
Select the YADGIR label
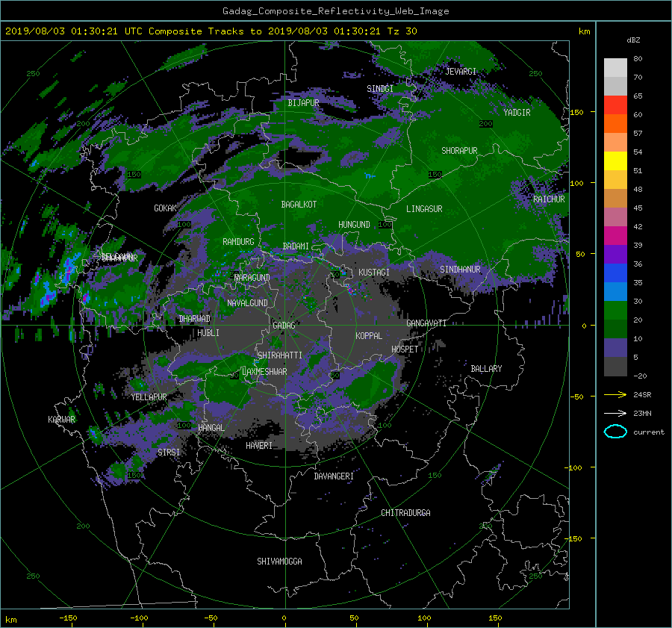[x=517, y=113]
